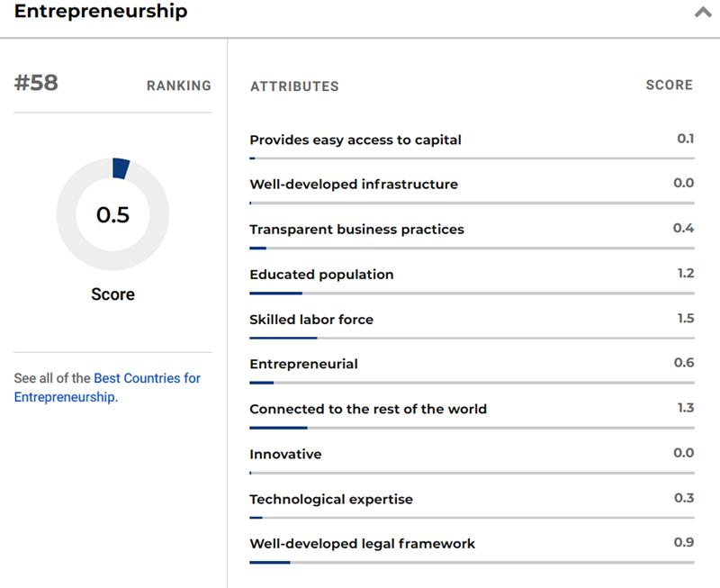This screenshot has height=588, width=720.
Task: Select the Educated population attribute label
Action: 321,274
